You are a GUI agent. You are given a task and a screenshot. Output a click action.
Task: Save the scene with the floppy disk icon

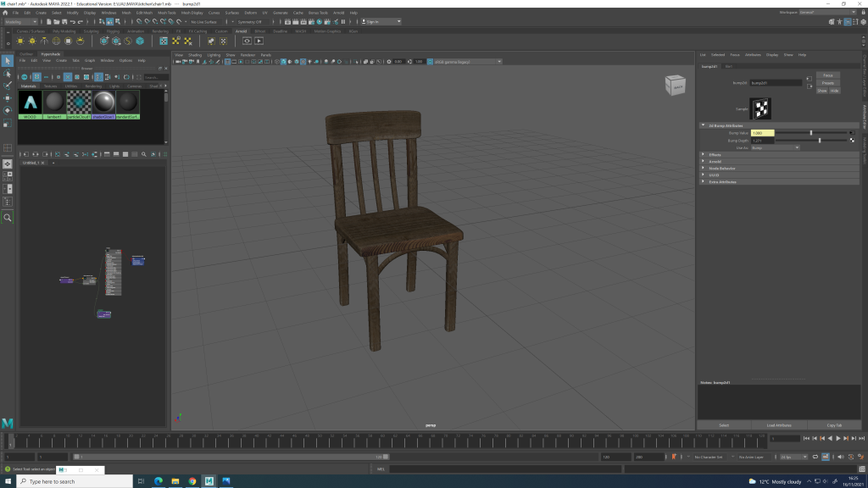click(64, 21)
